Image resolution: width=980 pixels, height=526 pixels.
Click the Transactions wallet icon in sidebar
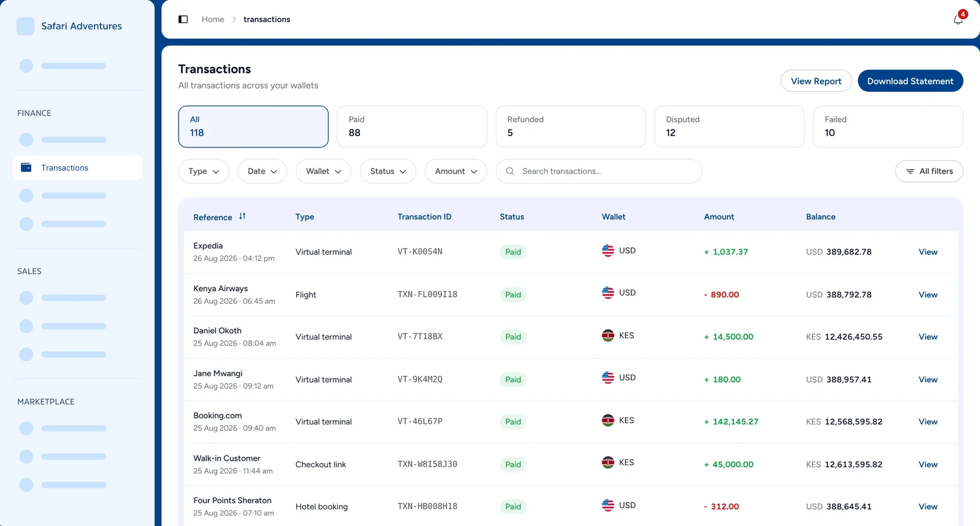tap(26, 168)
